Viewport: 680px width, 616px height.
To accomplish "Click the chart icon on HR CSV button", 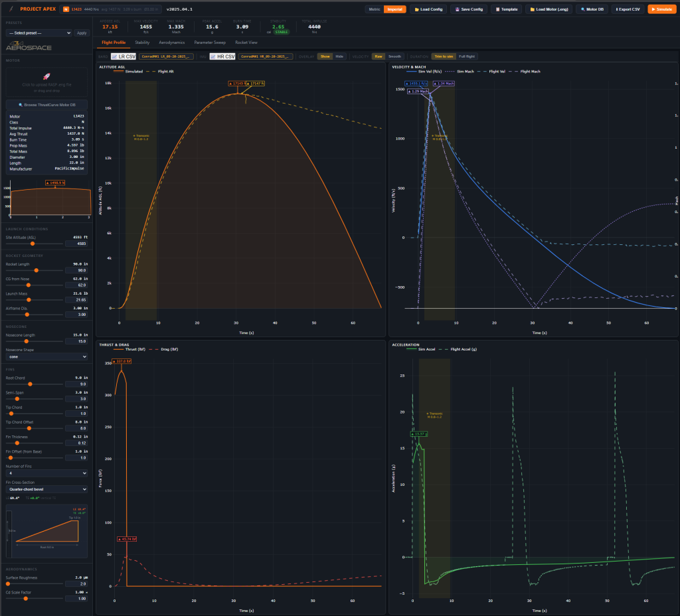I will 213,56.
